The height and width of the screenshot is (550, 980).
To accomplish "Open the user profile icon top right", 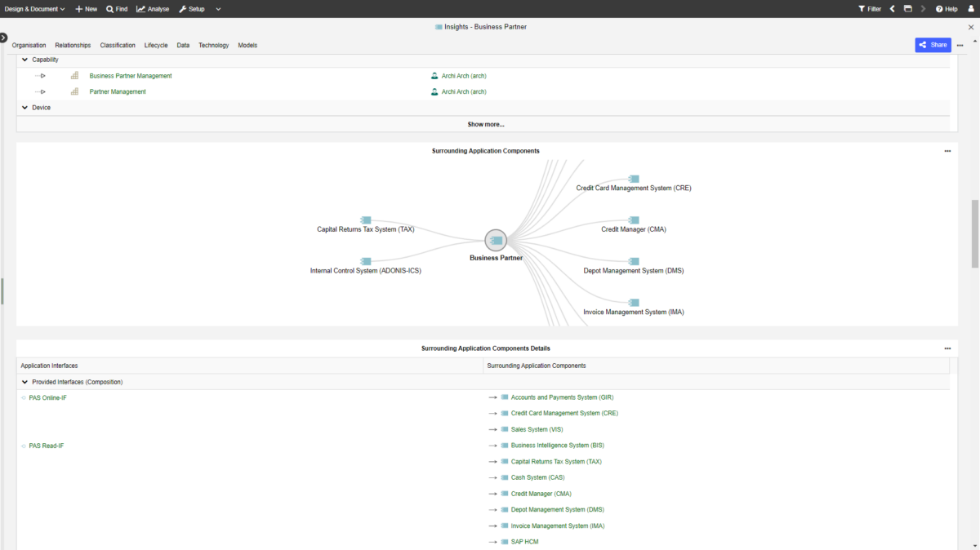I will click(970, 9).
